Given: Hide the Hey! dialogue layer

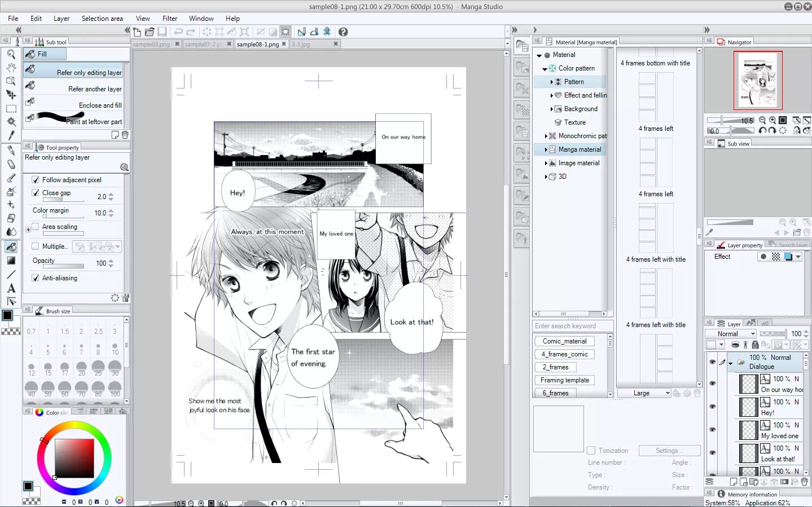Looking at the screenshot, I should 712,407.
